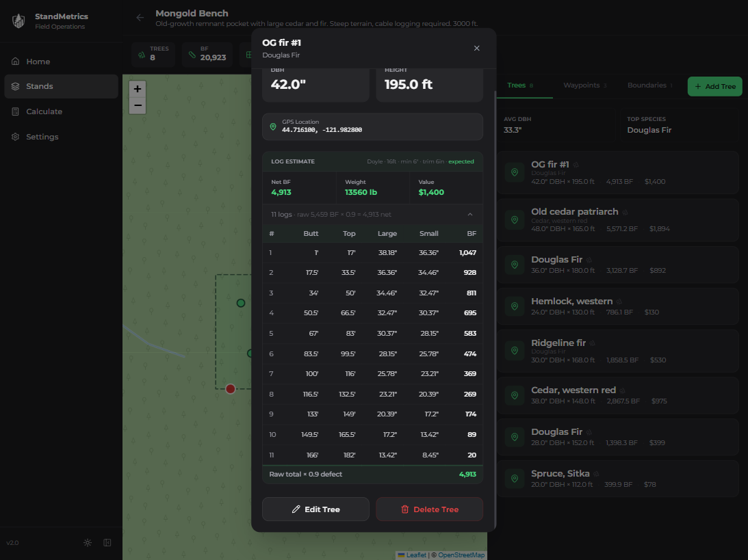Open Calculate from the sidebar
748x560 pixels.
[x=44, y=111]
